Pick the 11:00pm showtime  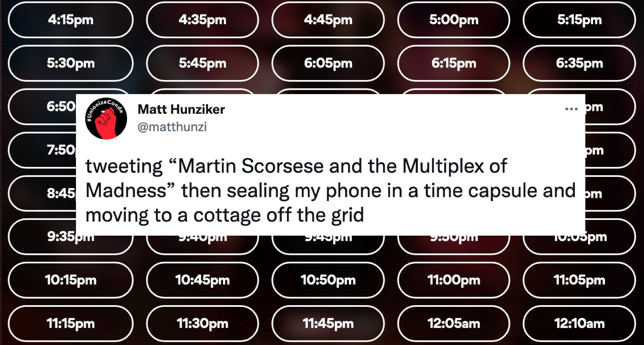pos(453,280)
